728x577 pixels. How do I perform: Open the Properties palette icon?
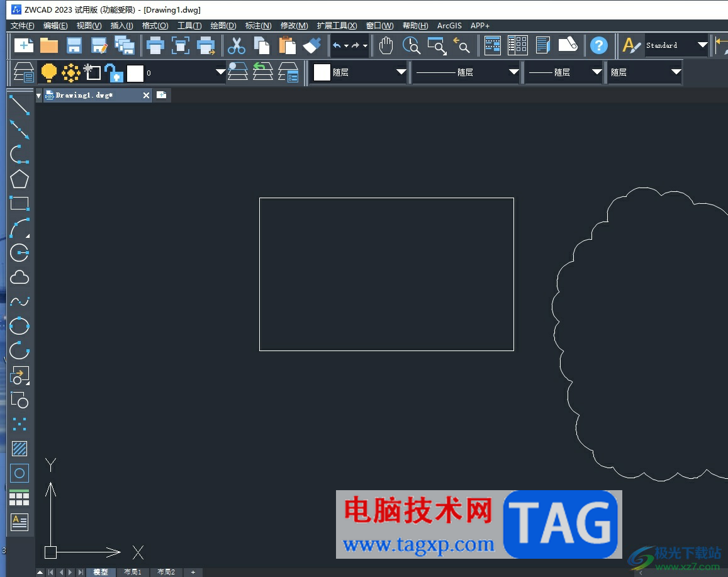493,45
